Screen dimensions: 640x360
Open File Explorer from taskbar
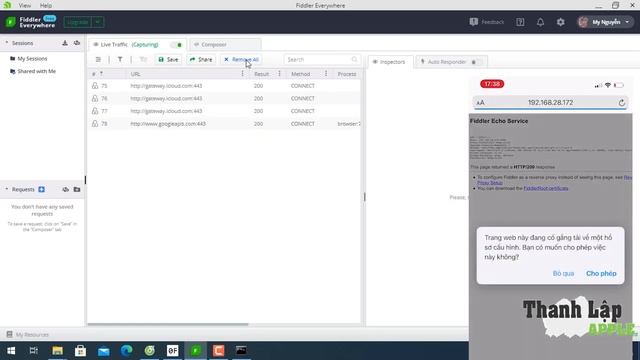point(57,351)
